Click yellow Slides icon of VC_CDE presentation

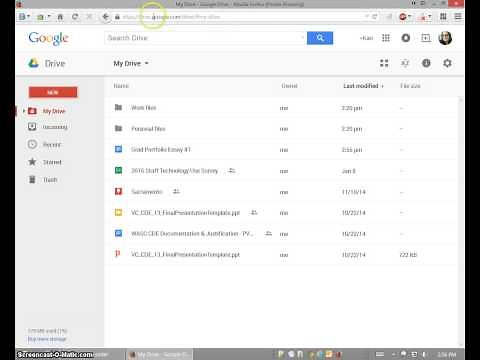[x=118, y=212]
